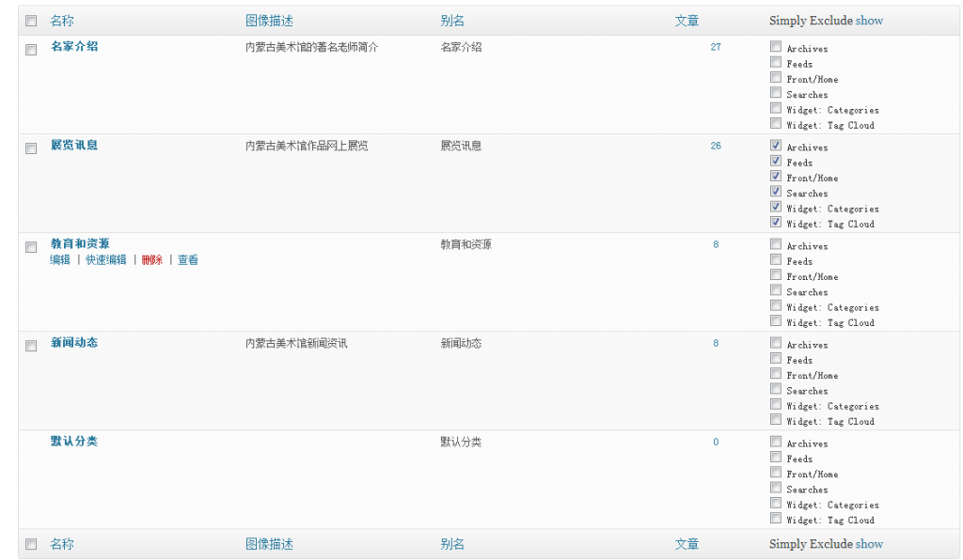Sort by 别名 column header
Image resolution: width=963 pixels, height=560 pixels.
tap(452, 21)
